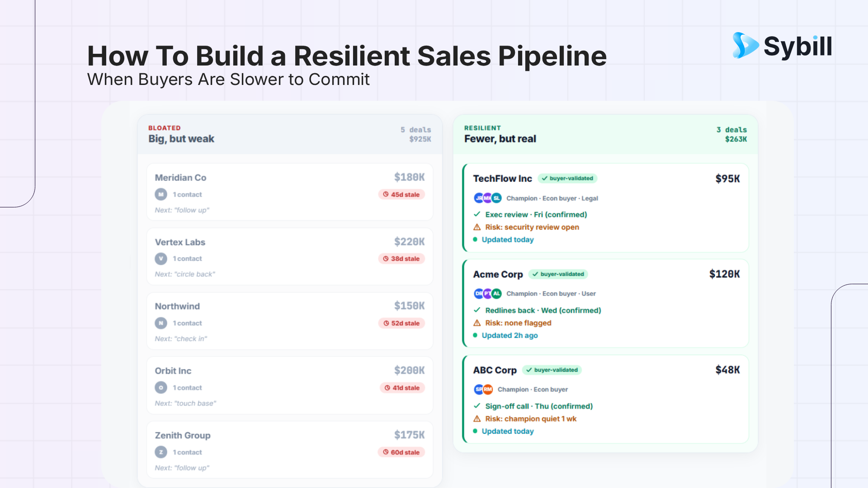Click the 38d stale badge
The width and height of the screenshot is (868, 488).
(x=401, y=258)
